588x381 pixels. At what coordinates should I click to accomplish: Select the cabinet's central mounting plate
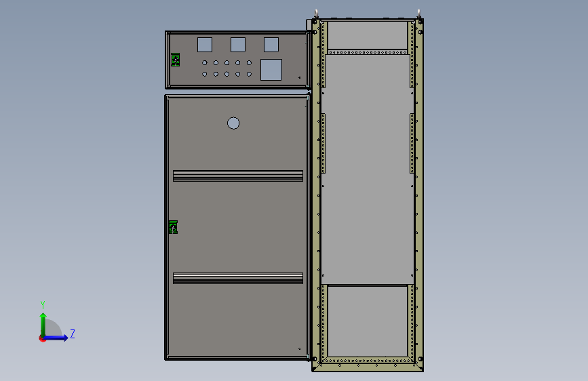click(368, 169)
